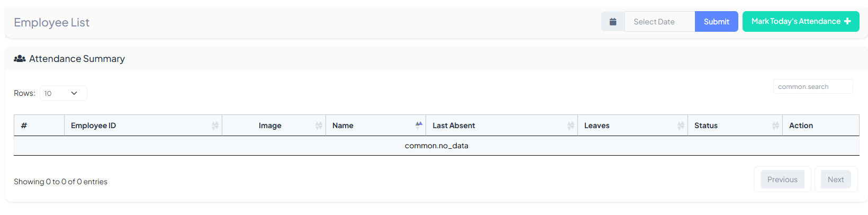
Task: Click the plus icon on Mark Today's Attendance
Action: [x=847, y=21]
